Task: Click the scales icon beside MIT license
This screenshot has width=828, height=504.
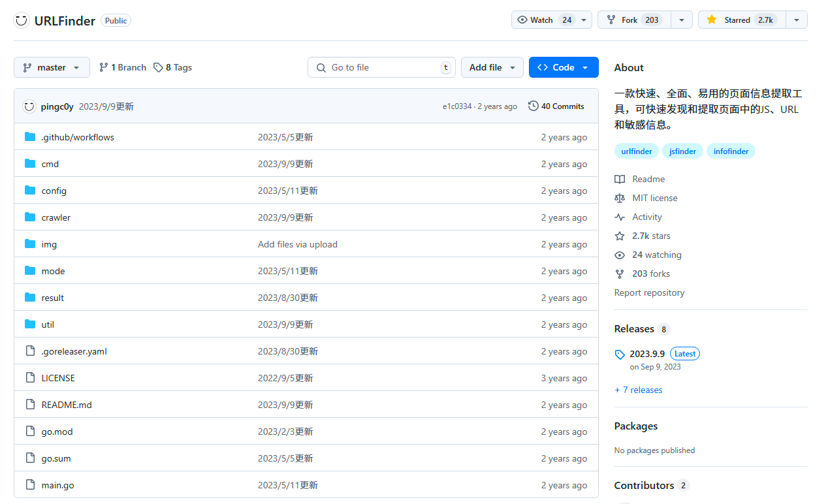Action: coord(620,198)
